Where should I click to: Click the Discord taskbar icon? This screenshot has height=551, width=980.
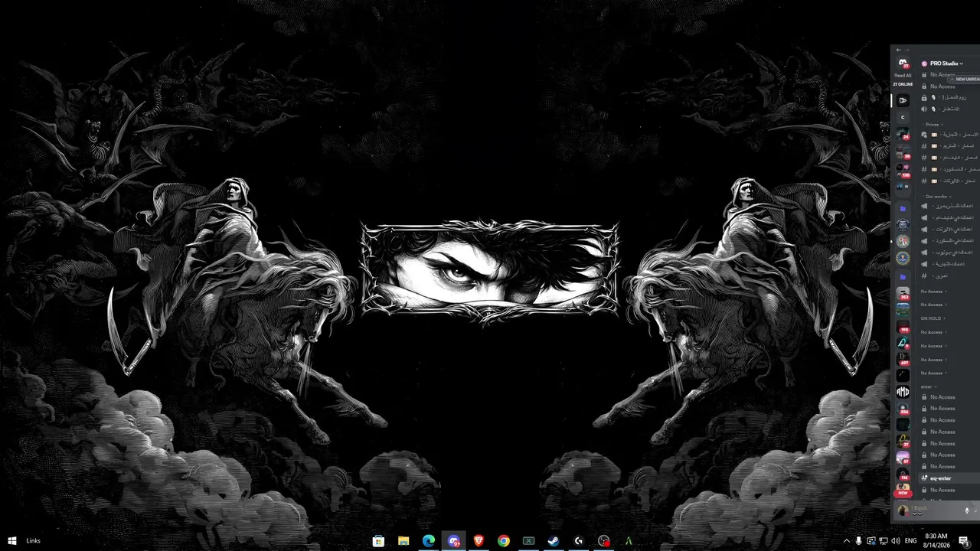(x=454, y=541)
